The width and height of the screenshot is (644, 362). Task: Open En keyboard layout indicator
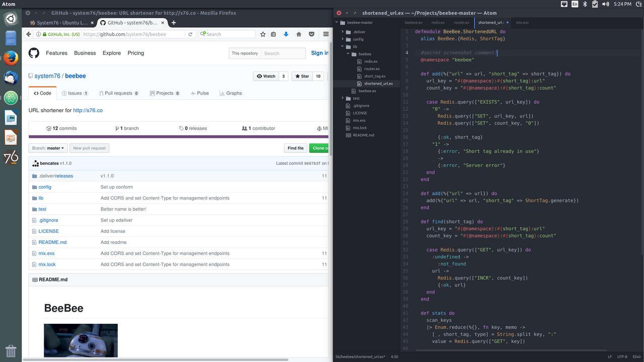(575, 4)
